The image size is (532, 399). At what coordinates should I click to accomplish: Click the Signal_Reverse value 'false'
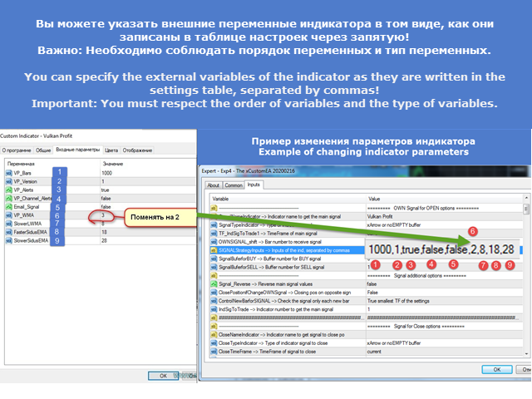click(x=372, y=284)
